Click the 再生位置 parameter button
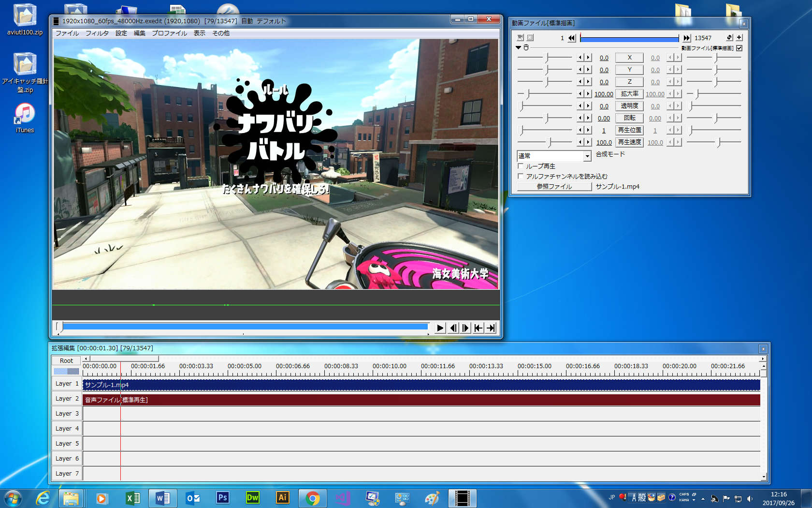Image resolution: width=812 pixels, height=508 pixels. coord(629,130)
